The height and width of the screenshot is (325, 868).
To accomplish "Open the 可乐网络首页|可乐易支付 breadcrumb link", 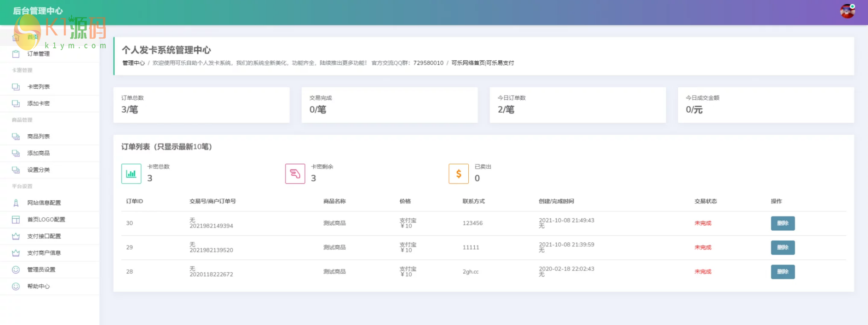I will tap(482, 63).
